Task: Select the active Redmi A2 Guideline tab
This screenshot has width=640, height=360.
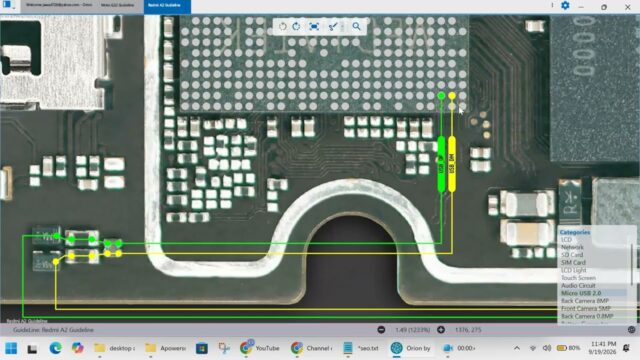Action: 167,6
